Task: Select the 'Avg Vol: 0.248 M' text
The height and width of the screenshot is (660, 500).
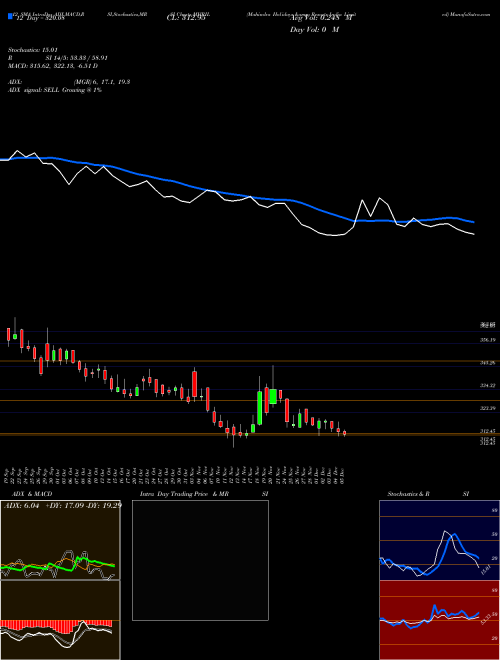Action: pyautogui.click(x=321, y=19)
